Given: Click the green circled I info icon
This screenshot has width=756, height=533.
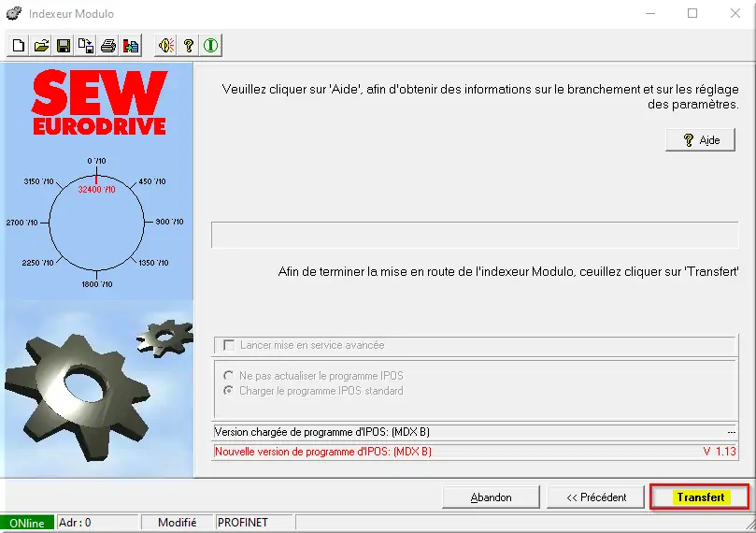Looking at the screenshot, I should (210, 46).
